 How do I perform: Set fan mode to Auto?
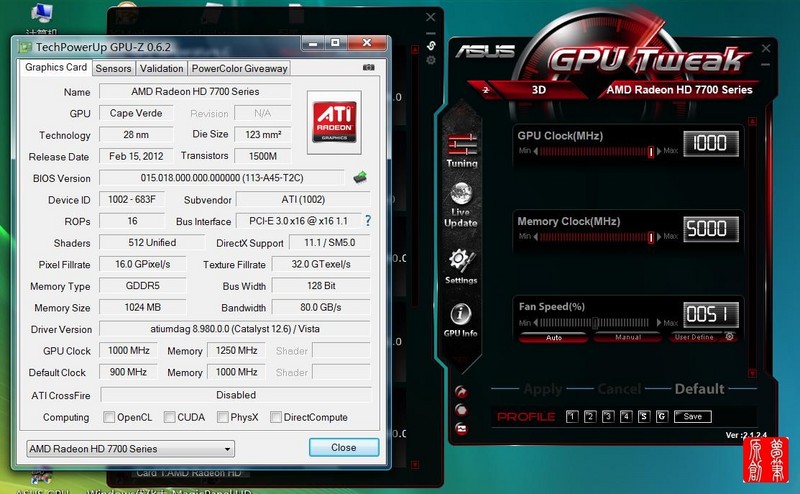pyautogui.click(x=554, y=337)
